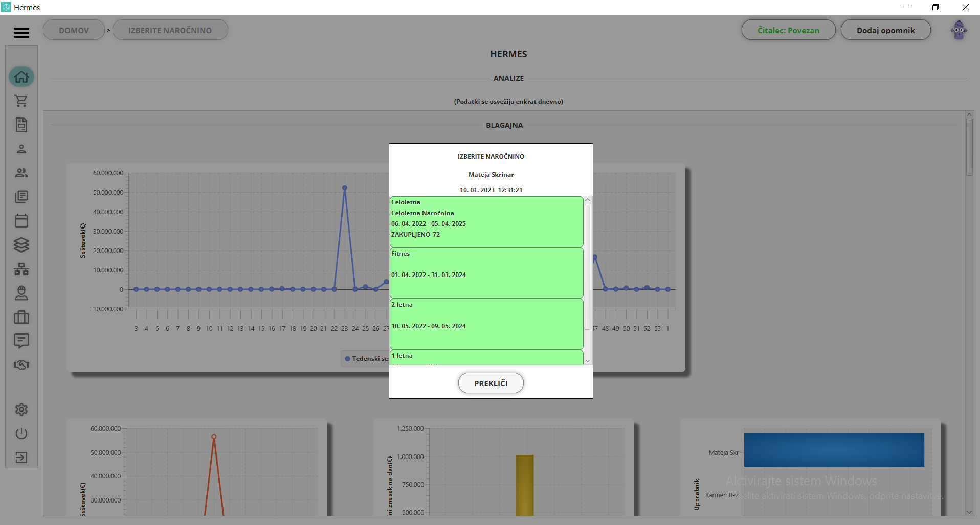
Task: Open settings gear in sidebar
Action: coord(21,409)
